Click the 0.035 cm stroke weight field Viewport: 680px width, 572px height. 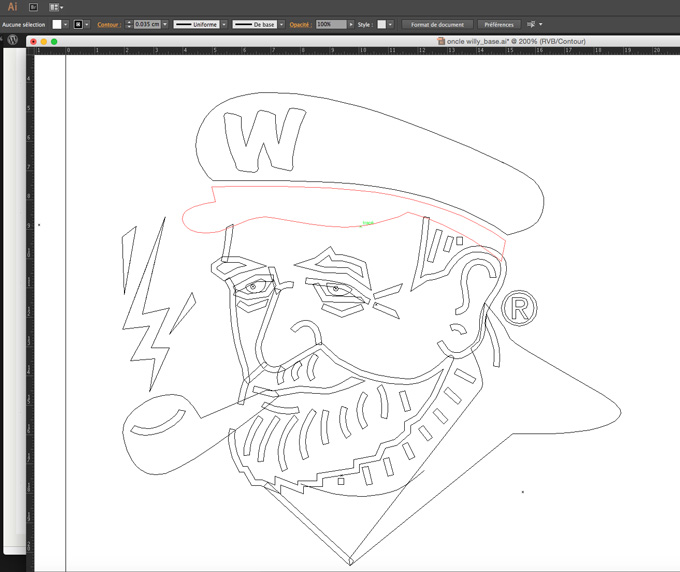[x=147, y=24]
